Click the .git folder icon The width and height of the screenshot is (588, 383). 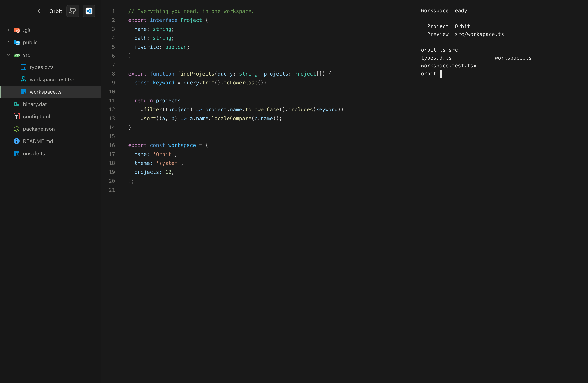pos(17,30)
